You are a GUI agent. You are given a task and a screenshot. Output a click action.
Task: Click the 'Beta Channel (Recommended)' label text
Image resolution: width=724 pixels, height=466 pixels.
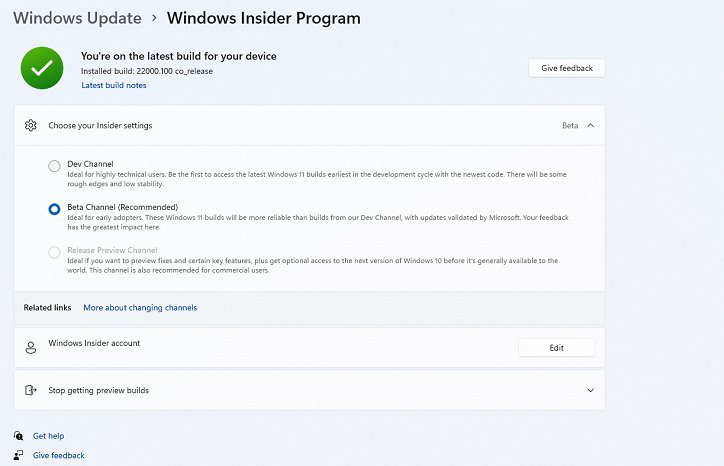click(x=122, y=207)
